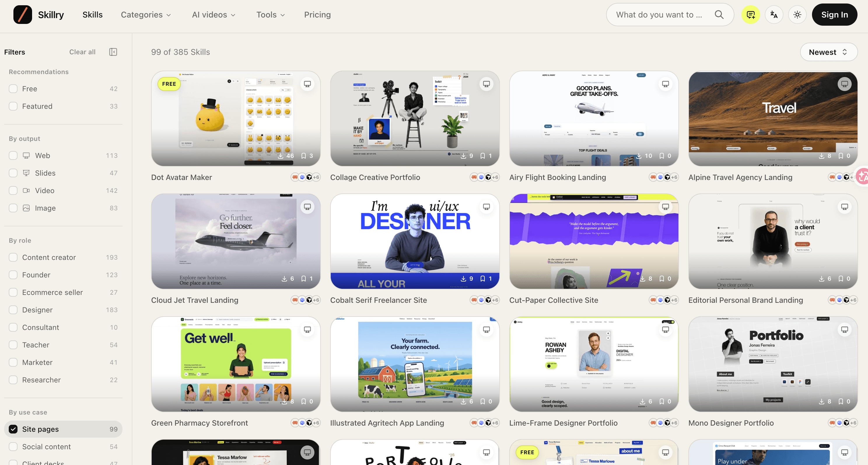The height and width of the screenshot is (465, 868).
Task: Check the Founder role filter
Action: coord(13,275)
